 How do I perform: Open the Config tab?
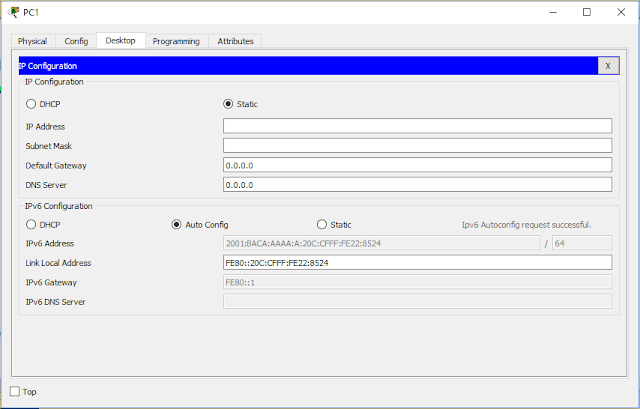click(x=76, y=41)
